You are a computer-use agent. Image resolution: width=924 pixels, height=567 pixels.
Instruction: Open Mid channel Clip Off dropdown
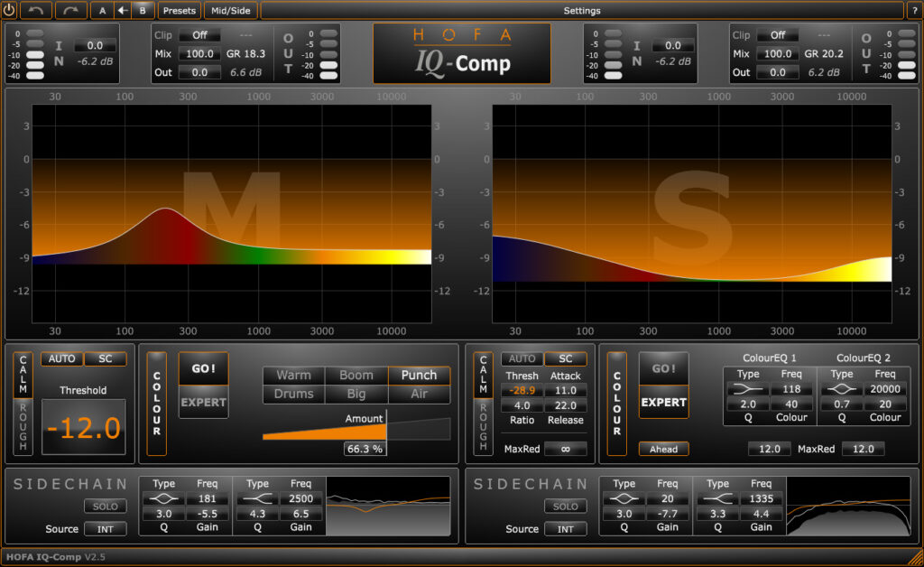point(199,35)
